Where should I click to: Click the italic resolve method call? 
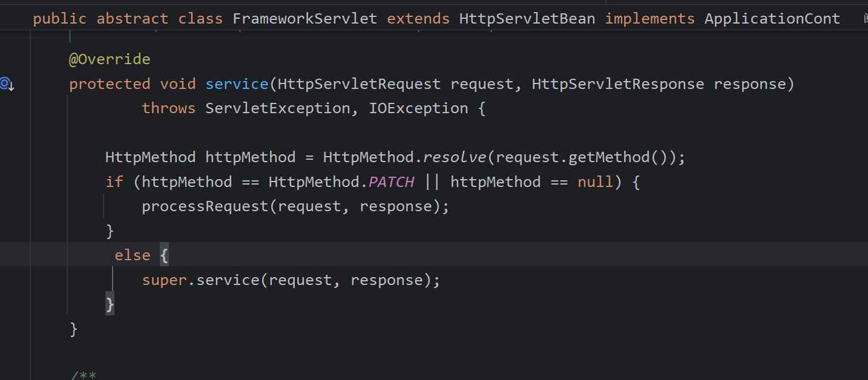[x=455, y=157]
